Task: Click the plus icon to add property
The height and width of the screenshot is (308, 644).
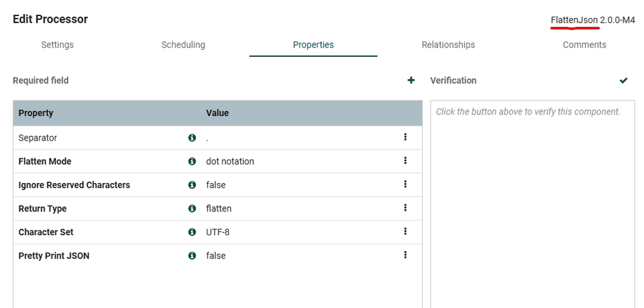Action: point(411,81)
